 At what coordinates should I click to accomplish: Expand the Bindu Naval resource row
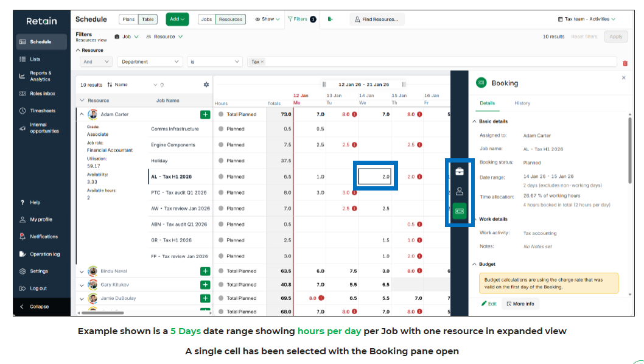point(80,271)
